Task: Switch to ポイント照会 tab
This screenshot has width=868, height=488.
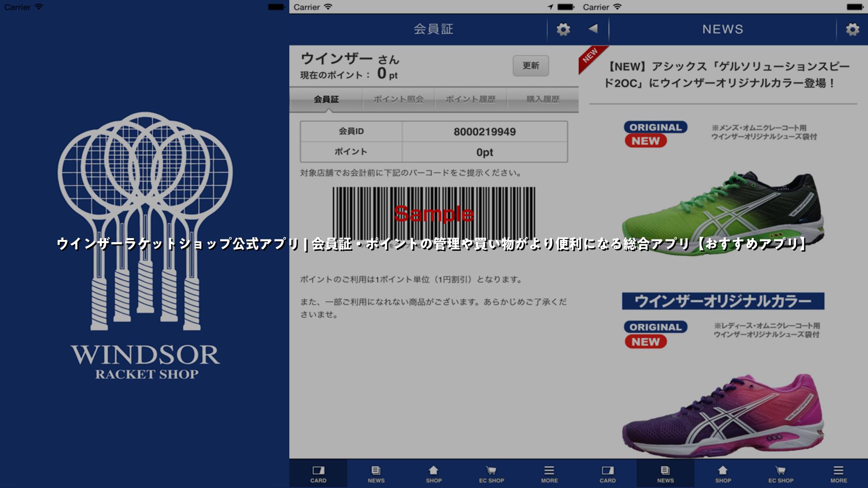Action: tap(398, 99)
